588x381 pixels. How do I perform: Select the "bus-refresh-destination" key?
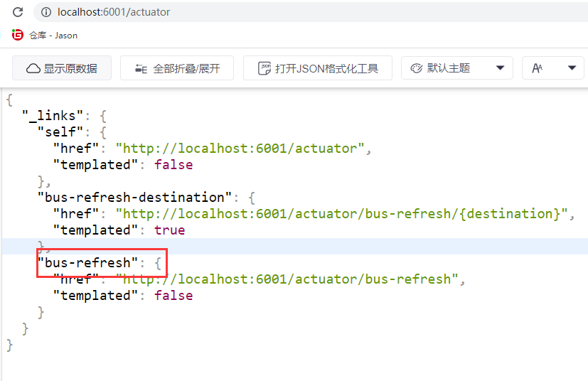point(134,197)
